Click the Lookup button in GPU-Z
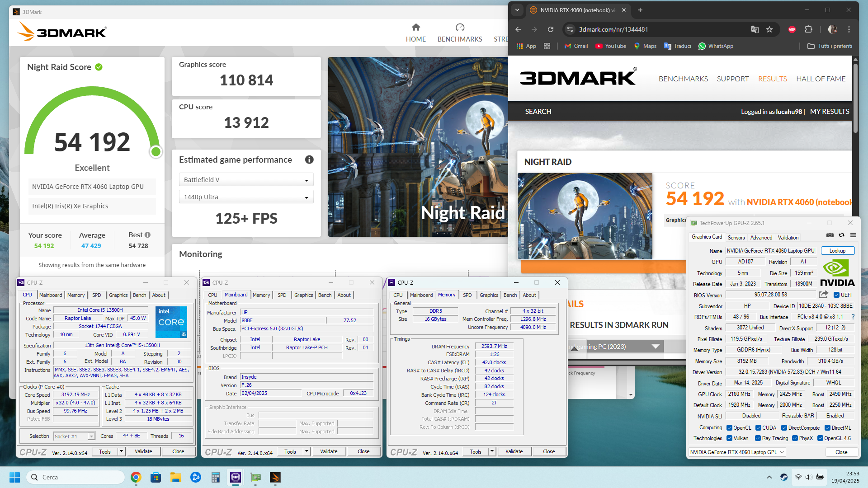Screen dimensions: 868x488 pos(837,251)
